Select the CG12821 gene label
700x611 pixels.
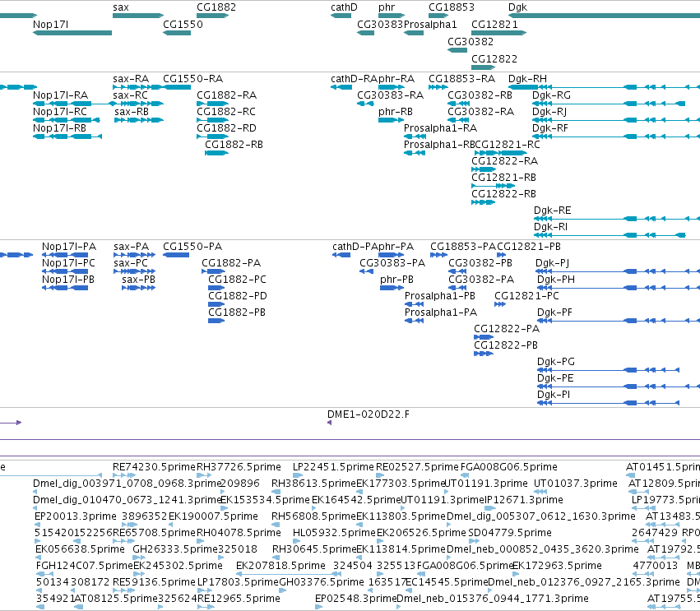pos(494,24)
